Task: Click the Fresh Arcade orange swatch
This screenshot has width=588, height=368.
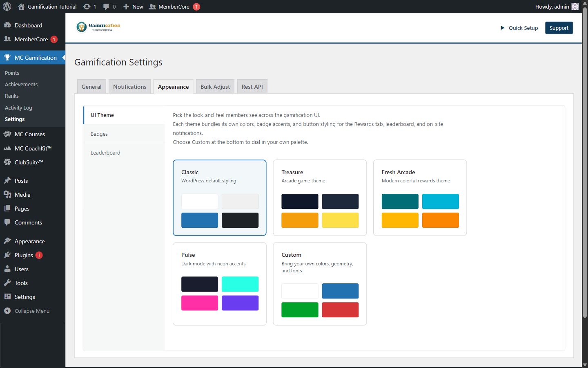Action: pos(441,220)
